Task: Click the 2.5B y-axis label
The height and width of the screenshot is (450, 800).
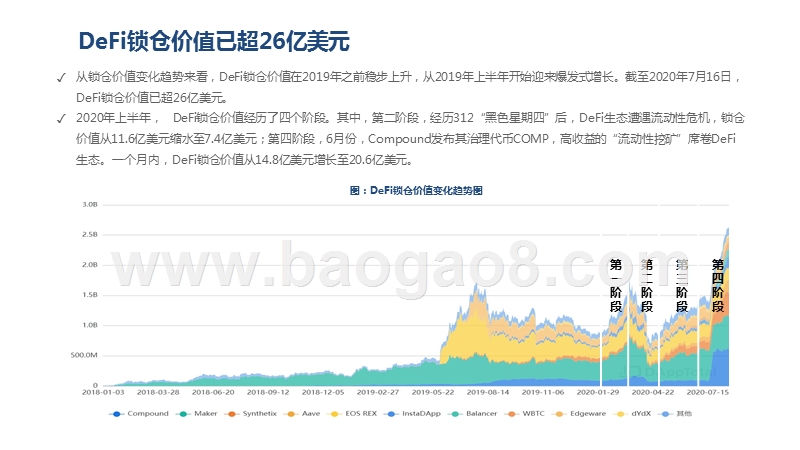Action: click(90, 235)
